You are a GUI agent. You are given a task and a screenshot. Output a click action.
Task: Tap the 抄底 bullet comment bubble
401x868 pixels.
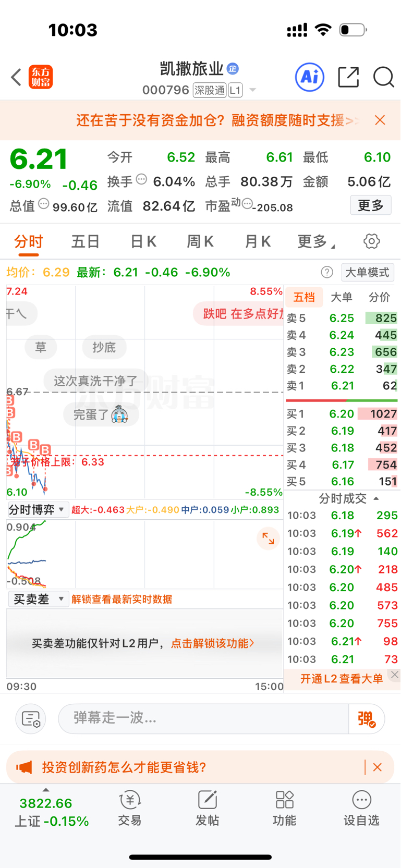coord(104,348)
